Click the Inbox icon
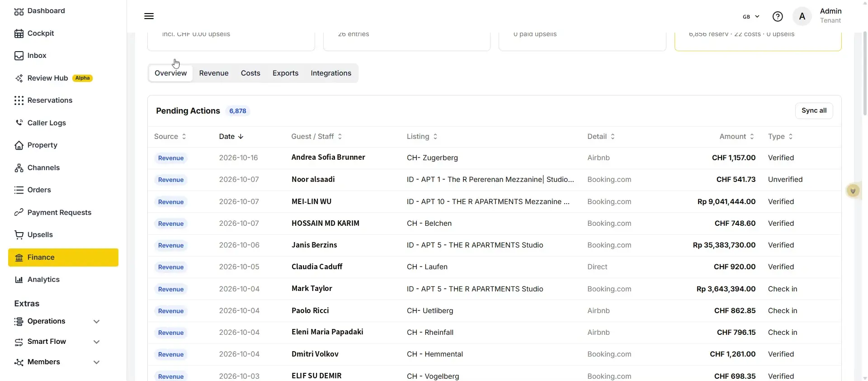 [19, 56]
